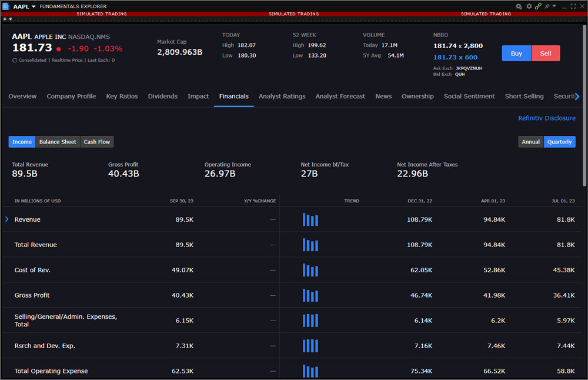The image size is (588, 380).
Task: Click the 45.38K Cost of Rev. JUL value
Action: point(564,270)
